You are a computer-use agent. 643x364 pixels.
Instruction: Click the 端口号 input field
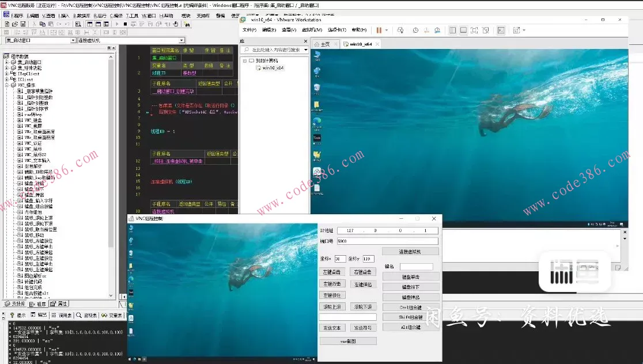(x=387, y=241)
